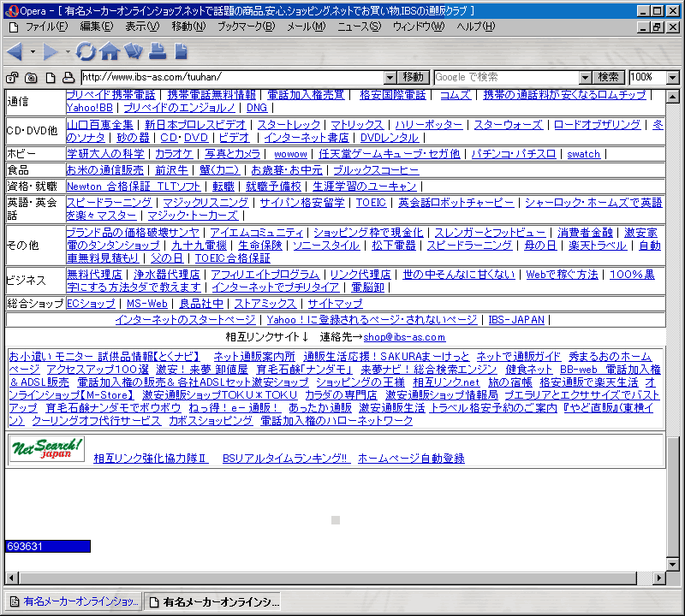Open the IBS-JAPAN link

[516, 320]
